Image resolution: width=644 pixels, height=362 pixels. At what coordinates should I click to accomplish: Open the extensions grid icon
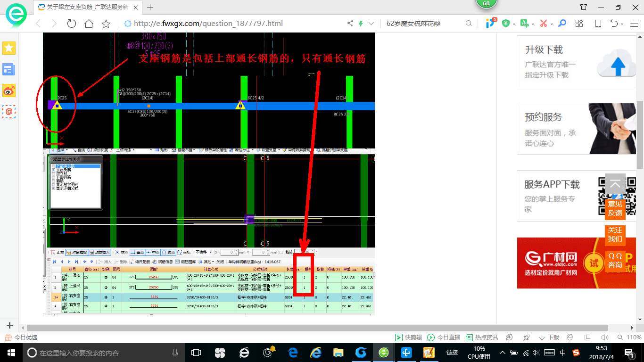tap(579, 24)
